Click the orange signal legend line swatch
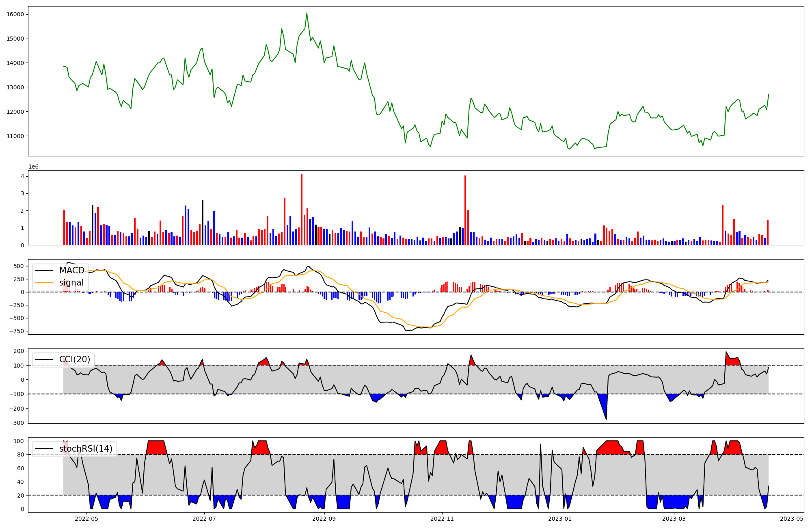The width and height of the screenshot is (812, 528). coord(45,283)
